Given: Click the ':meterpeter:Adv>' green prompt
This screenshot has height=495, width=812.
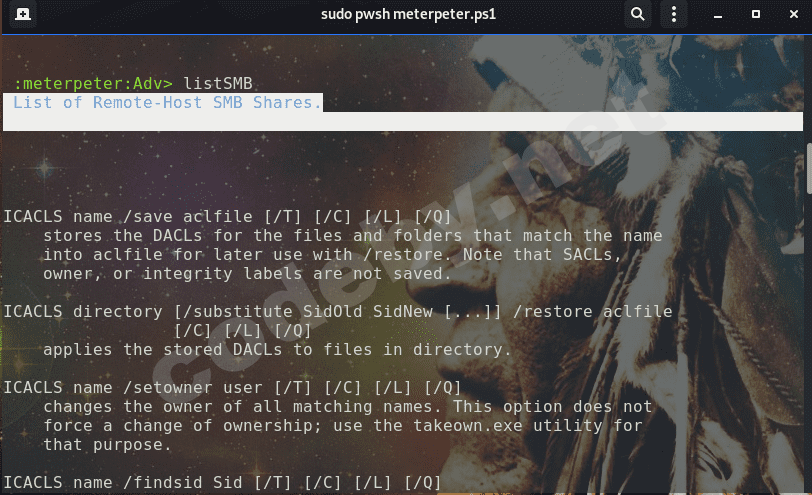Looking at the screenshot, I should click(93, 83).
